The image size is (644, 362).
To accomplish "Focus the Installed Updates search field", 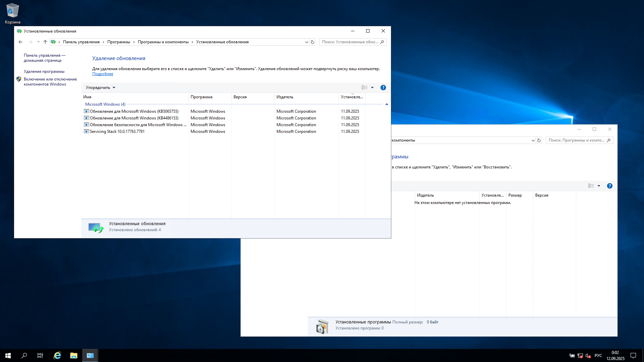I will click(x=350, y=42).
